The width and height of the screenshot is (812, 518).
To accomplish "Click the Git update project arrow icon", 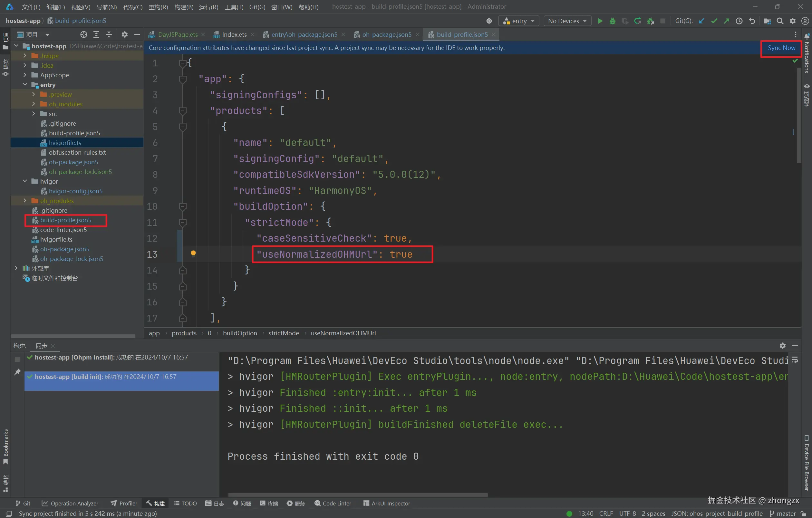I will click(x=701, y=21).
